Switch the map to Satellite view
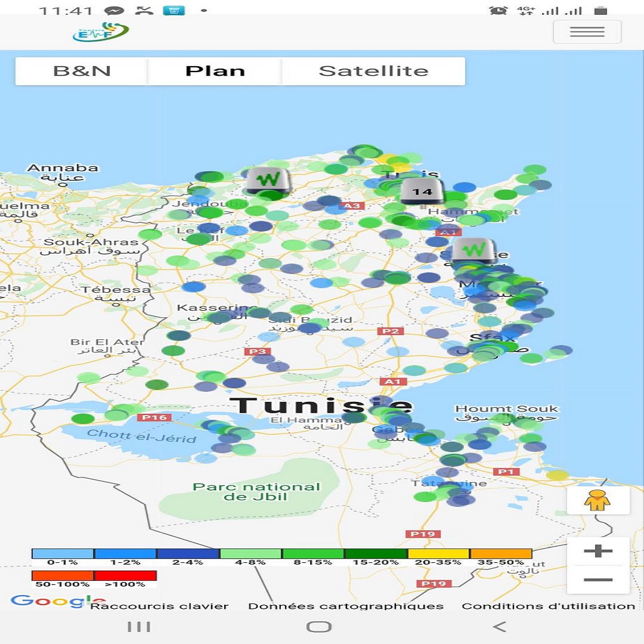 (x=373, y=70)
